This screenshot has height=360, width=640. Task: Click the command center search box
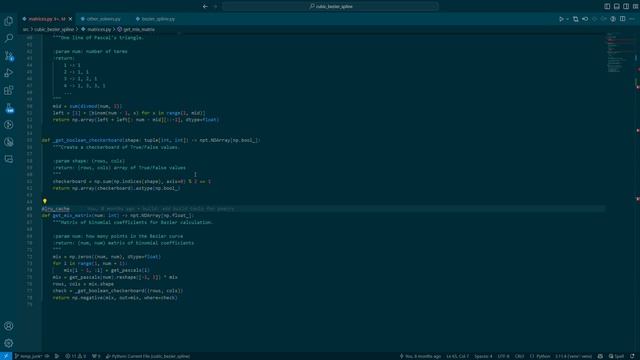[330, 6]
